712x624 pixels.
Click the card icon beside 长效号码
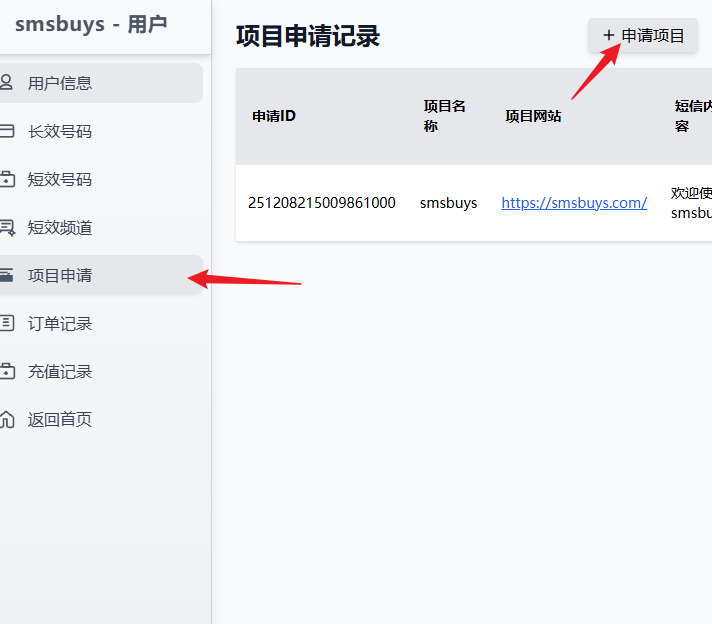point(6,131)
